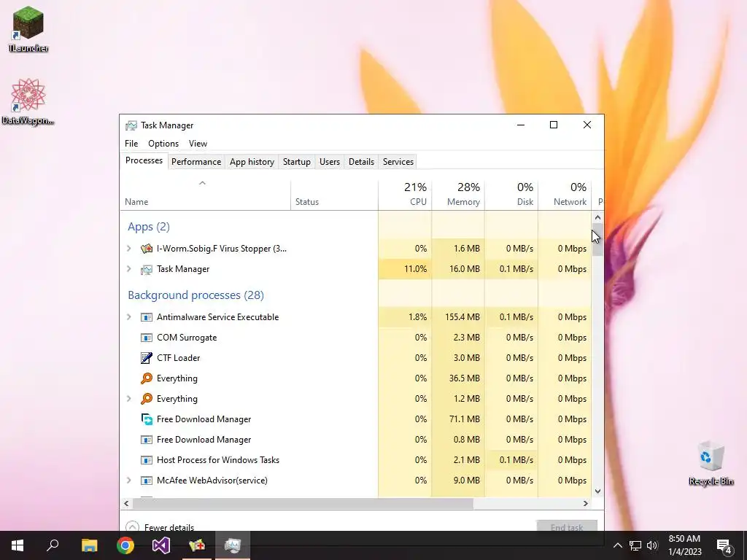The height and width of the screenshot is (560, 747).
Task: Open the TLauncher desktop shortcut
Action: click(x=28, y=28)
